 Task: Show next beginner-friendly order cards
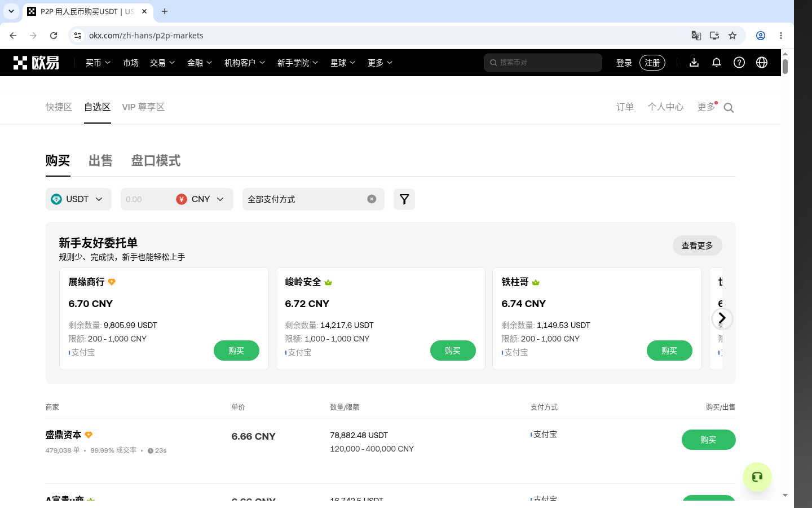(722, 318)
